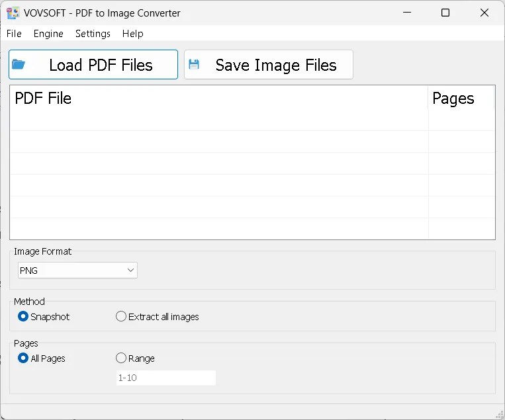Click the blue folder icon on Load button
The height and width of the screenshot is (420, 505).
pos(19,64)
